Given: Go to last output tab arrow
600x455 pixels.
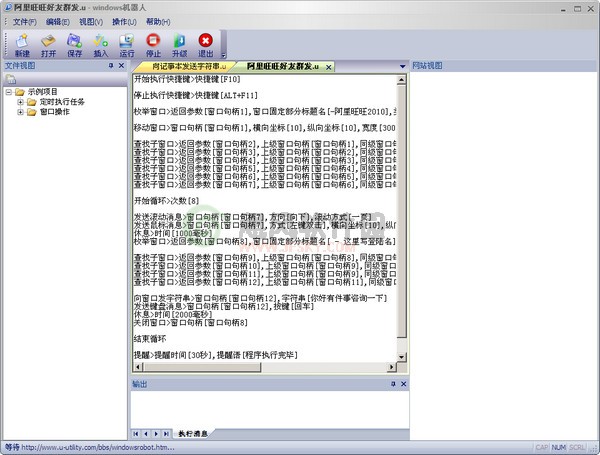Looking at the screenshot, I should [166, 434].
